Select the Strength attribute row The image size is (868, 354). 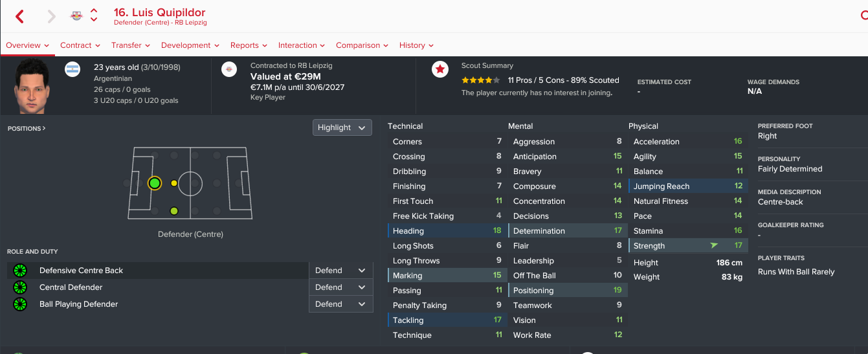click(688, 246)
